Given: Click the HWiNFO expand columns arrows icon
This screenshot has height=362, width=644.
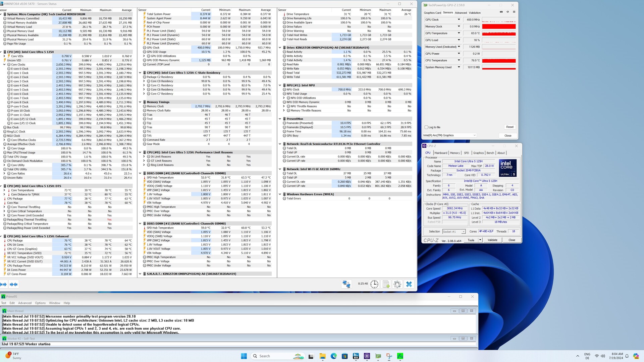Looking at the screenshot, I should click(3, 284).
